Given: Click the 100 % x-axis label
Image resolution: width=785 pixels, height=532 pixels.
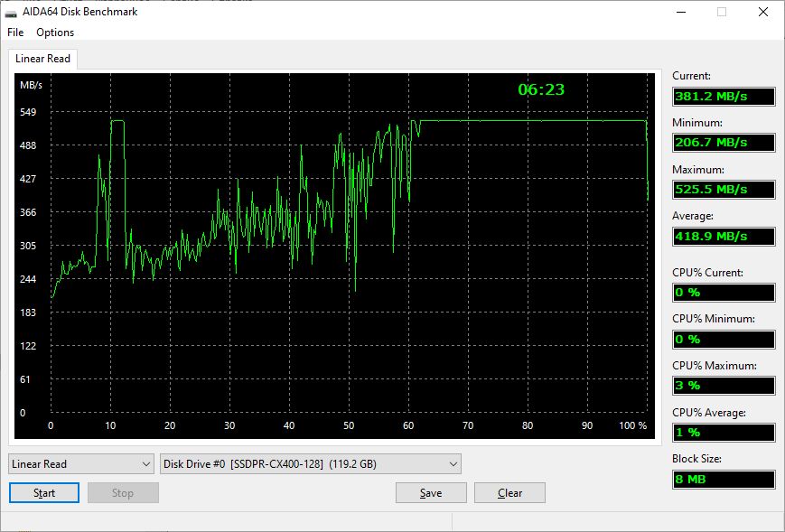Looking at the screenshot, I should click(633, 425).
